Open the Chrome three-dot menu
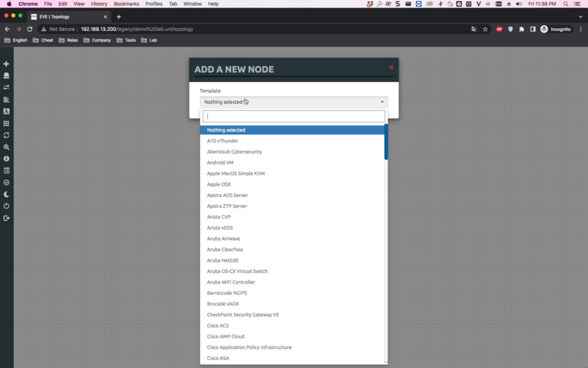The height and width of the screenshot is (368, 588). [x=581, y=29]
